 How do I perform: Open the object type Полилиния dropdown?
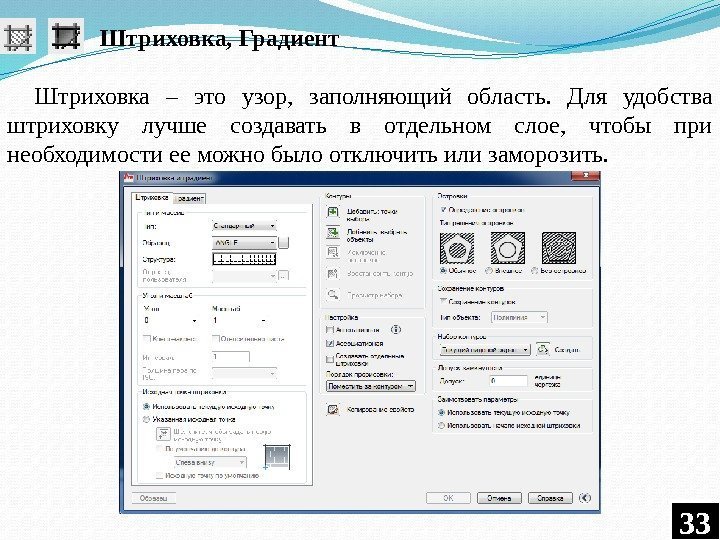(519, 317)
